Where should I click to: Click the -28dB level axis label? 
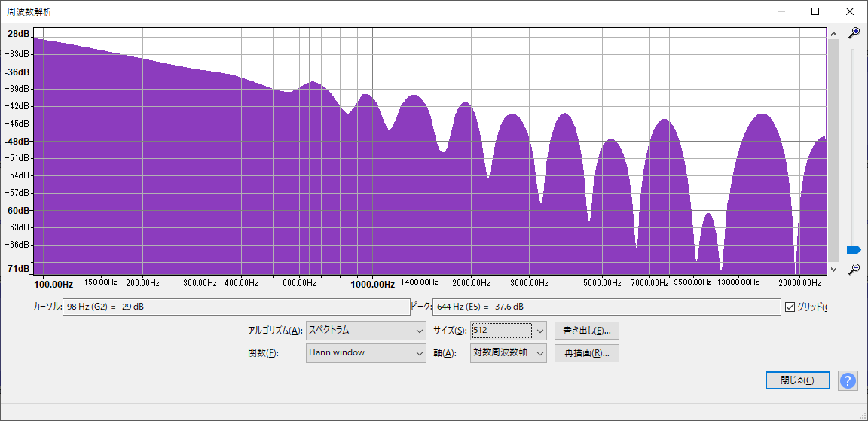[x=17, y=35]
